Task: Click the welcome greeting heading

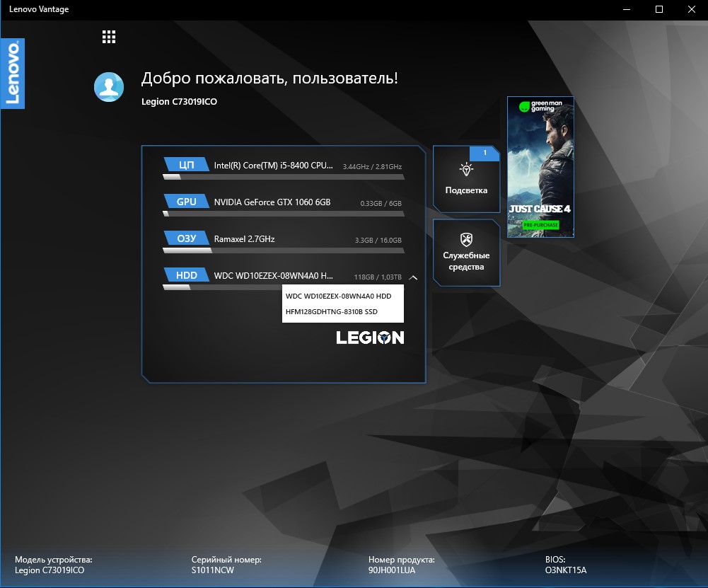Action: point(269,78)
